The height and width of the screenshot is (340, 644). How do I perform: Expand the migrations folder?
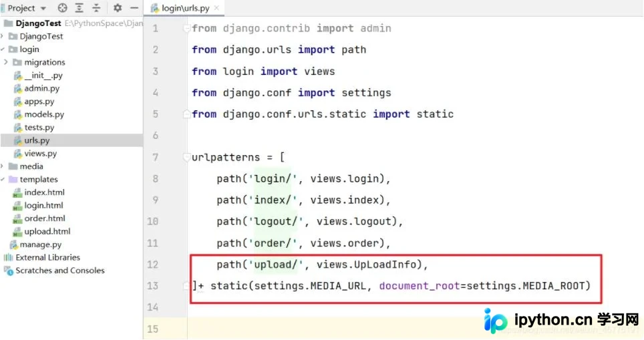pos(6,62)
